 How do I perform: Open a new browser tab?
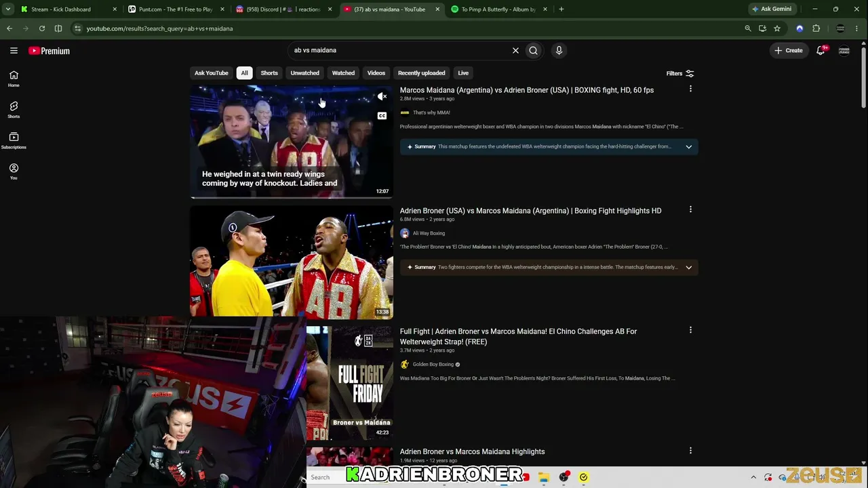tap(561, 9)
